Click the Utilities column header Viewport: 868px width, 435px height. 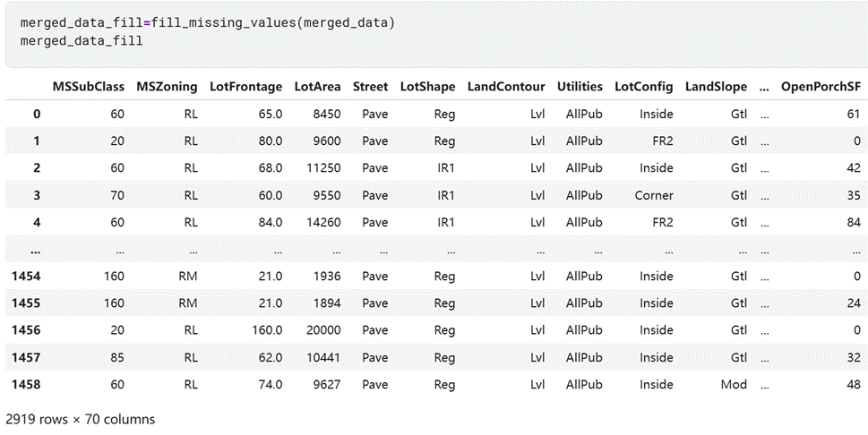click(x=580, y=87)
